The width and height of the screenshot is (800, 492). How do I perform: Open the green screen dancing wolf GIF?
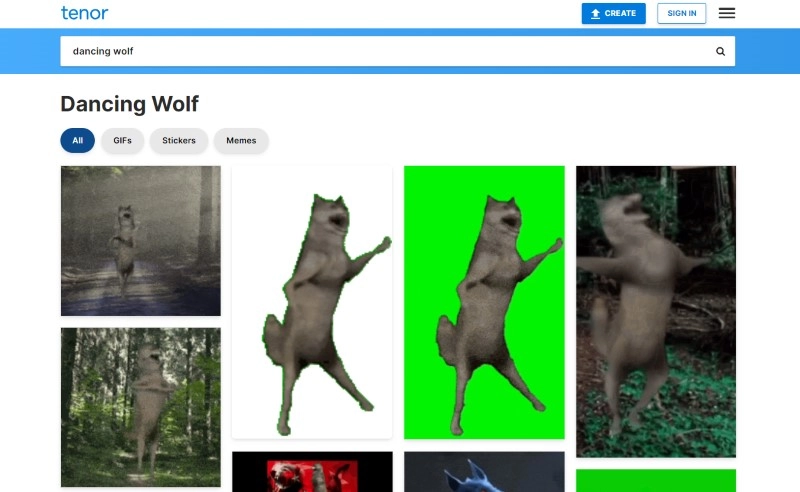tap(484, 301)
